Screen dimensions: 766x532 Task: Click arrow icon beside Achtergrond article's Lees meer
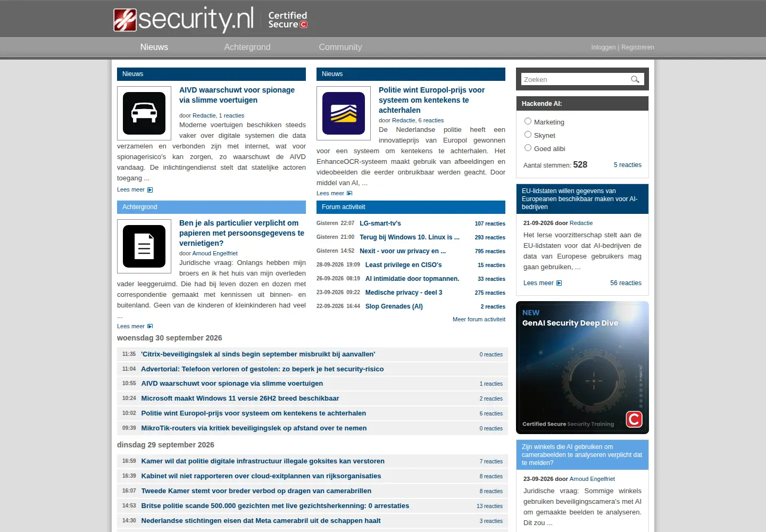click(150, 327)
